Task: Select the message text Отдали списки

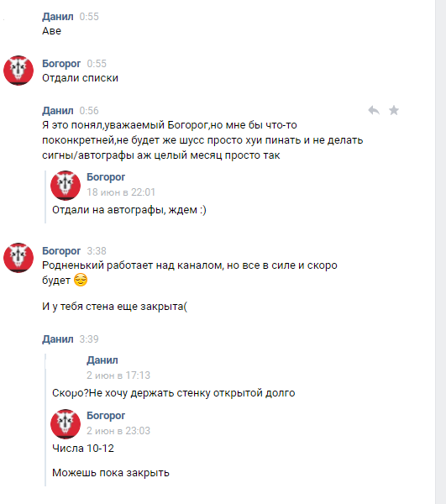Action: [x=80, y=78]
